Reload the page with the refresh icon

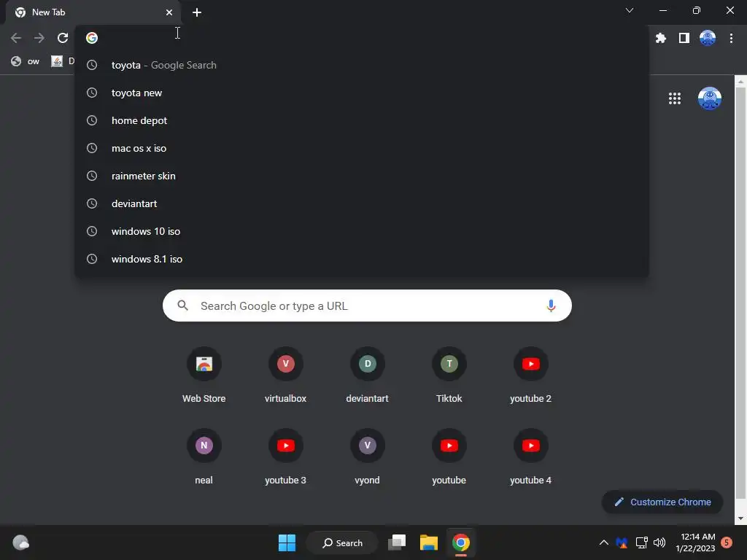pos(63,38)
